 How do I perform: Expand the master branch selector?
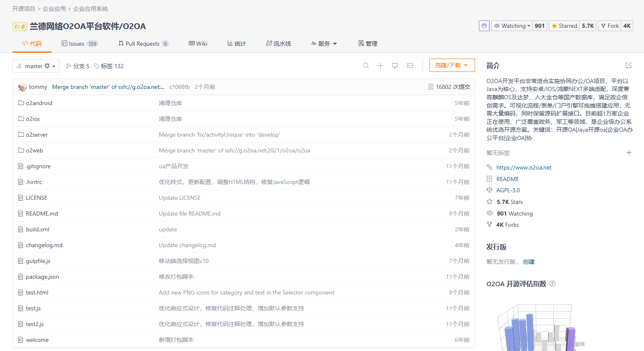pos(36,66)
